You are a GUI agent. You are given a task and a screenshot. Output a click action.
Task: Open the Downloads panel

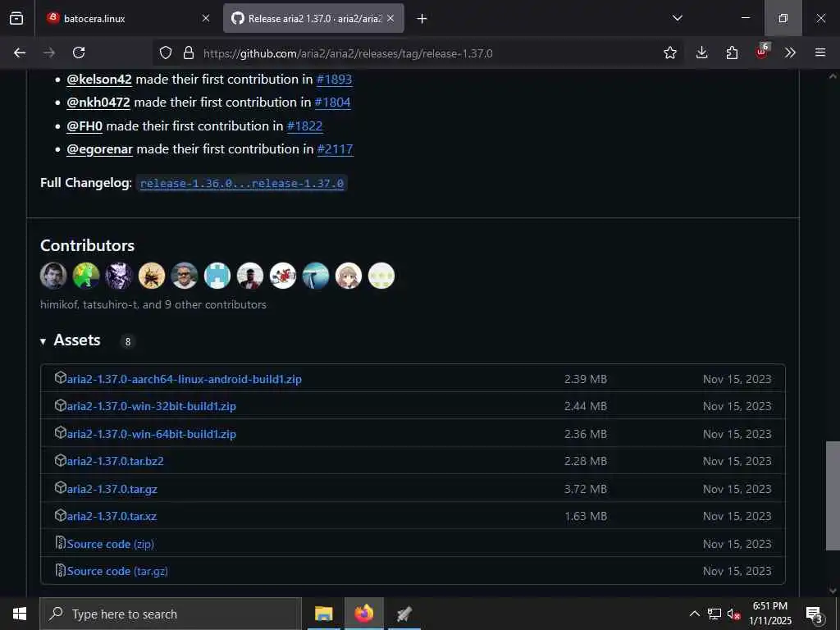click(x=702, y=52)
